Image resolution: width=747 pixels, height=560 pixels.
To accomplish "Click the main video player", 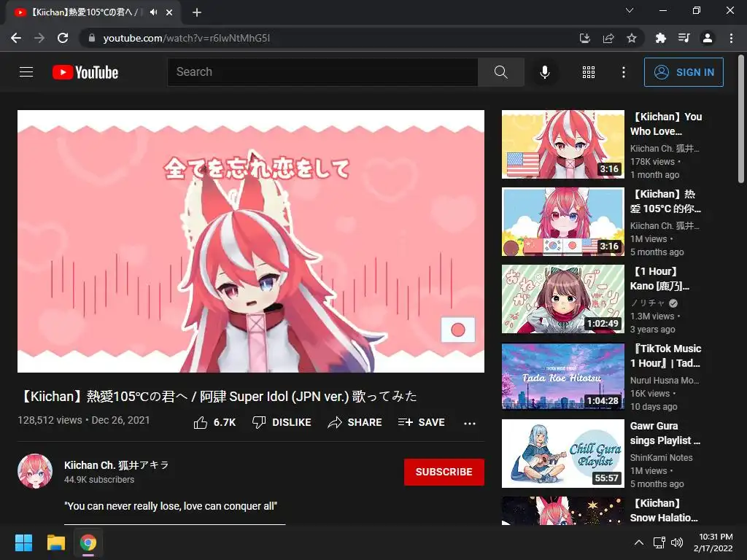I will click(251, 241).
